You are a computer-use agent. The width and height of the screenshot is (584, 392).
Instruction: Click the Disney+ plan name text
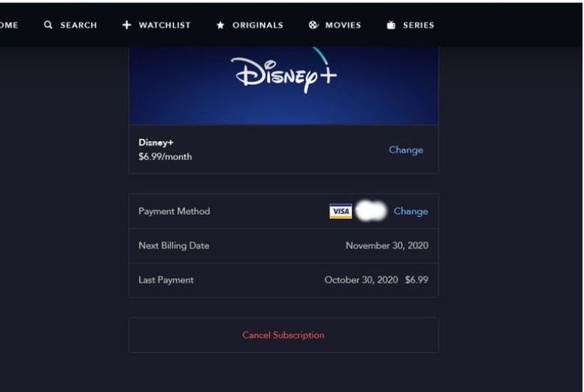(x=156, y=143)
